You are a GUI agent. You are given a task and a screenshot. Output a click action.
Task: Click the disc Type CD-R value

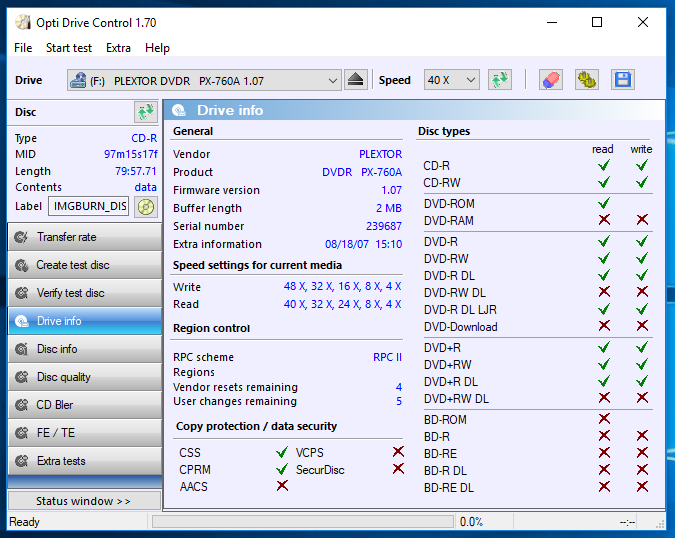point(144,138)
